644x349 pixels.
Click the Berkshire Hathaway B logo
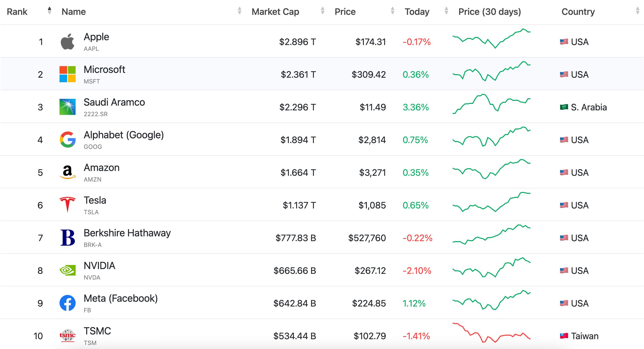(68, 238)
